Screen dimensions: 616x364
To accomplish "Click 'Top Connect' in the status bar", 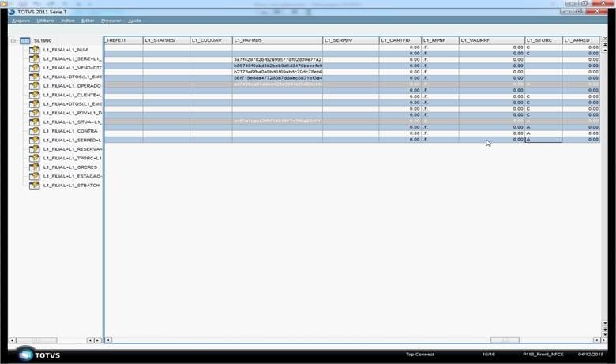I will (x=420, y=355).
